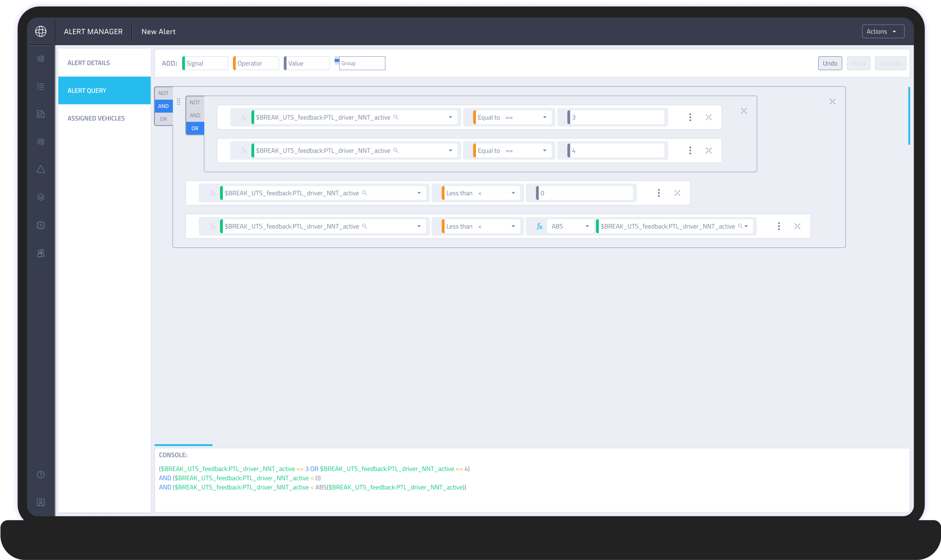This screenshot has height=560, width=941.
Task: Add a new Signal element
Action: pos(205,63)
